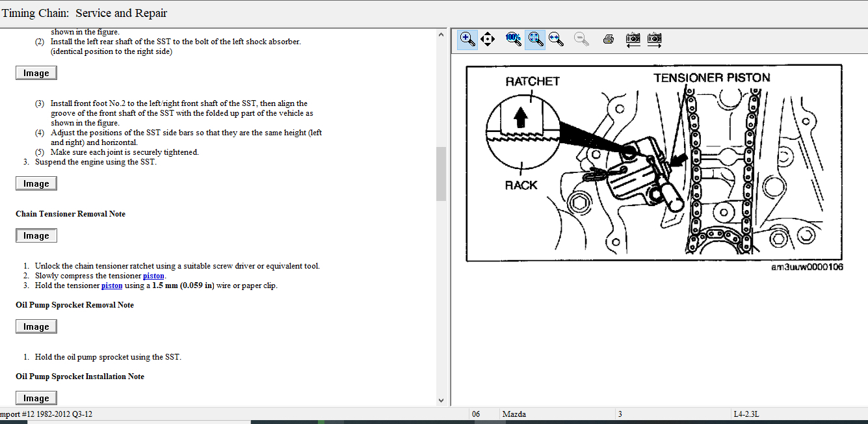
Task: Click 'Chain Tensioner Removal Note' heading
Action: pyautogui.click(x=70, y=214)
